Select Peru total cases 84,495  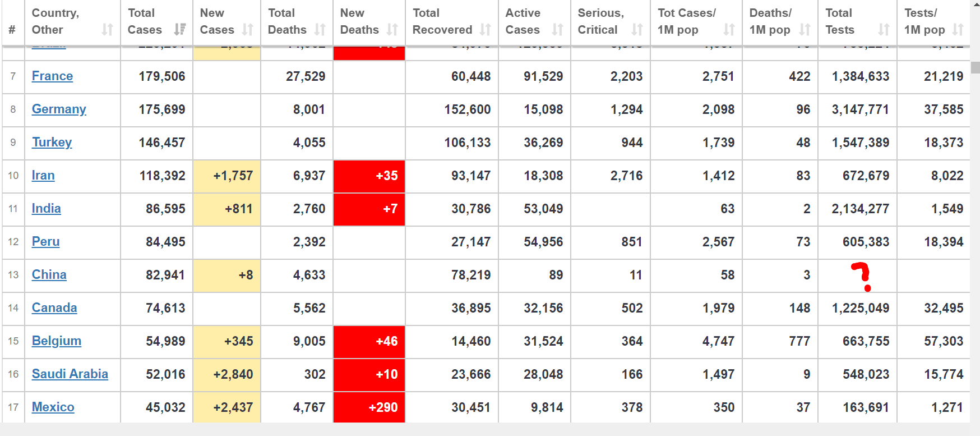[165, 242]
